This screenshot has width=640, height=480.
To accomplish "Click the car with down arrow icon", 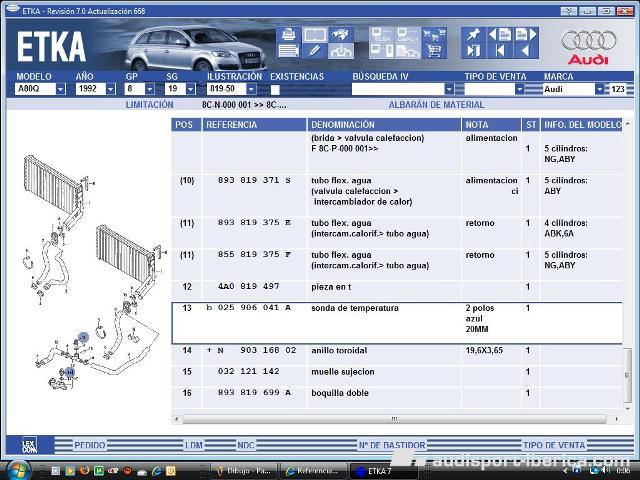I will point(340,51).
